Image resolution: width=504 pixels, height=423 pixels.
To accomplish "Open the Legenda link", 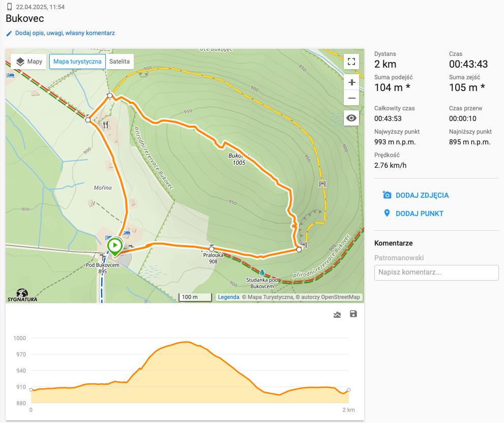I will (x=228, y=297).
